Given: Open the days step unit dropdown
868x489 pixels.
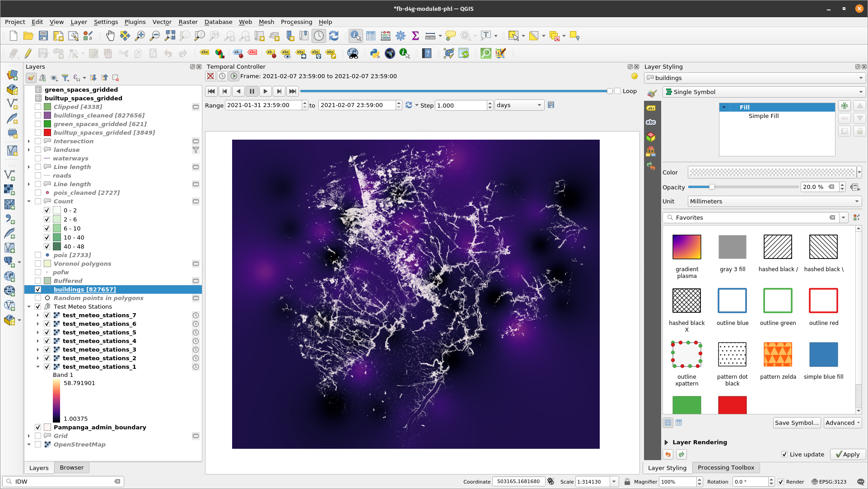Looking at the screenshot, I should pos(538,105).
